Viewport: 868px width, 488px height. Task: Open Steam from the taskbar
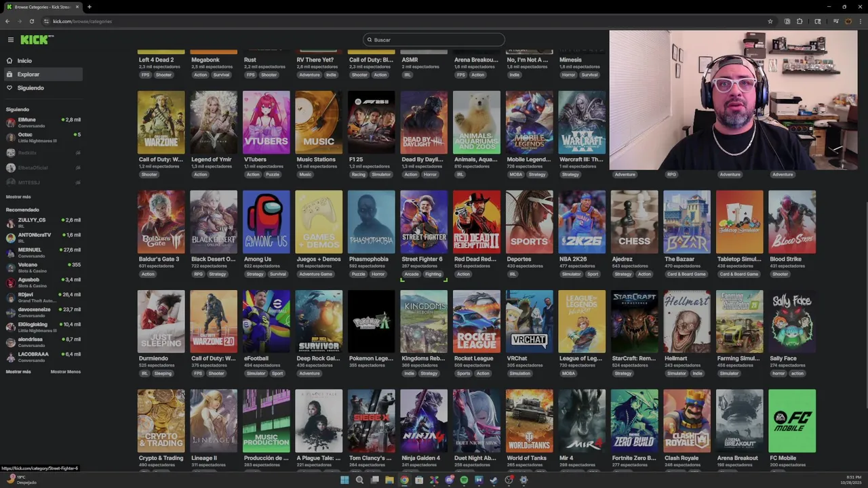[x=494, y=480]
